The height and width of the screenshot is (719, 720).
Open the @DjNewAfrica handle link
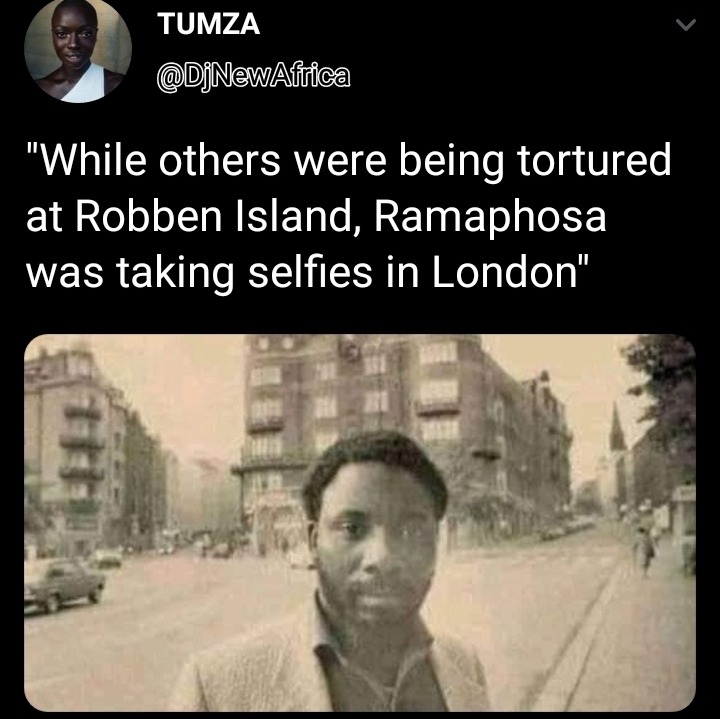[253, 77]
